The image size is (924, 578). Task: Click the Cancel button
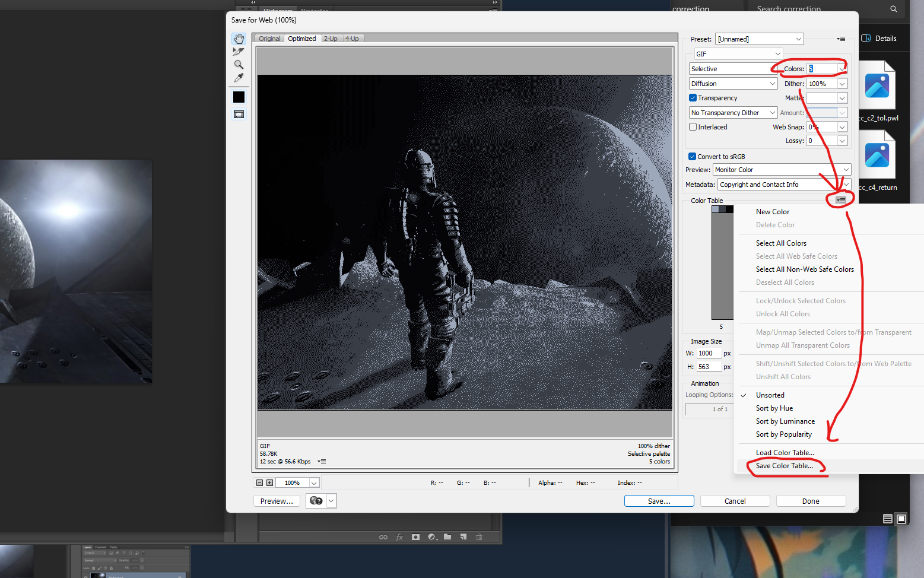coord(735,501)
